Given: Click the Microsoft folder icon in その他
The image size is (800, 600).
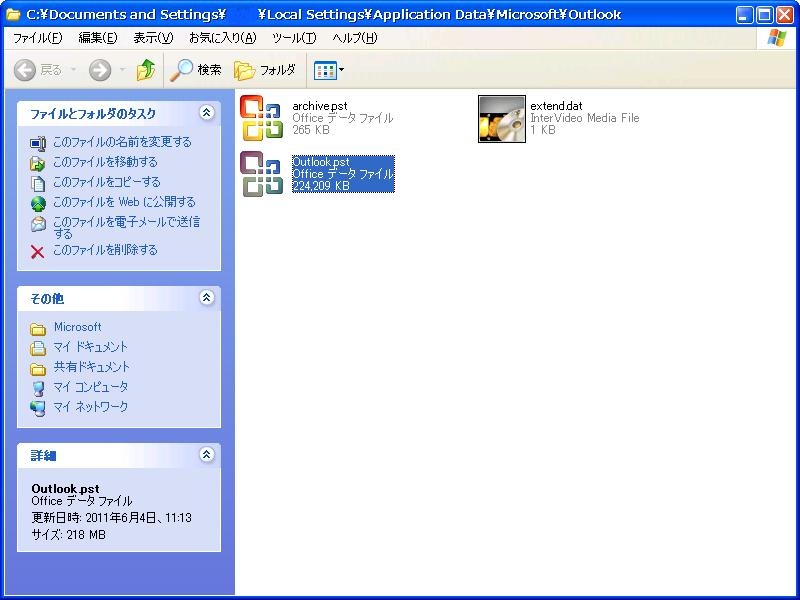Looking at the screenshot, I should [x=38, y=329].
